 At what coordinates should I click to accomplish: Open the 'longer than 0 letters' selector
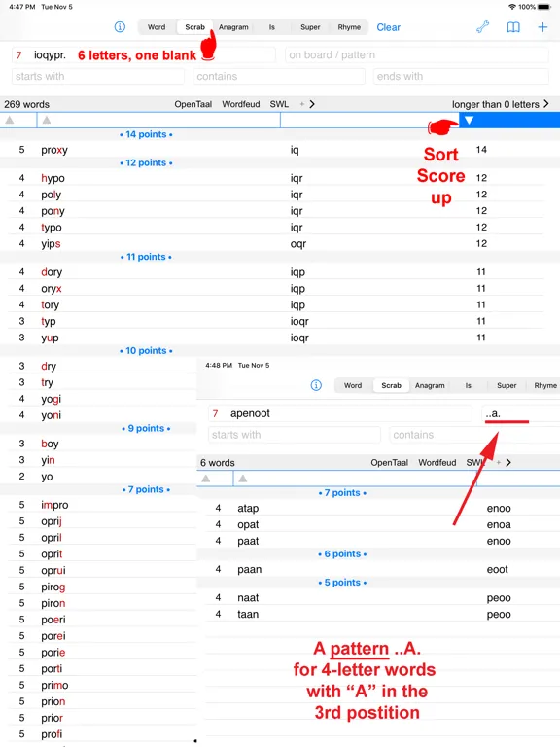pyautogui.click(x=500, y=104)
